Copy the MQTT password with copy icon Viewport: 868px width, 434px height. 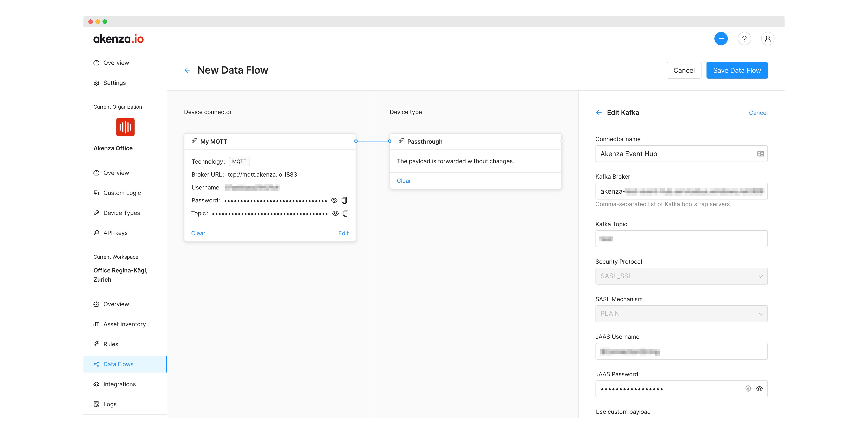click(344, 200)
